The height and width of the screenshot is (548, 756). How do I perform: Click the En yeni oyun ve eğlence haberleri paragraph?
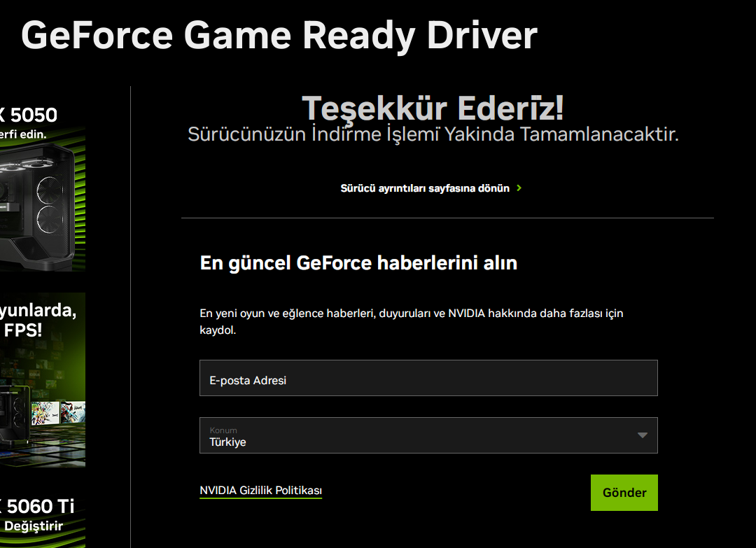coord(412,321)
